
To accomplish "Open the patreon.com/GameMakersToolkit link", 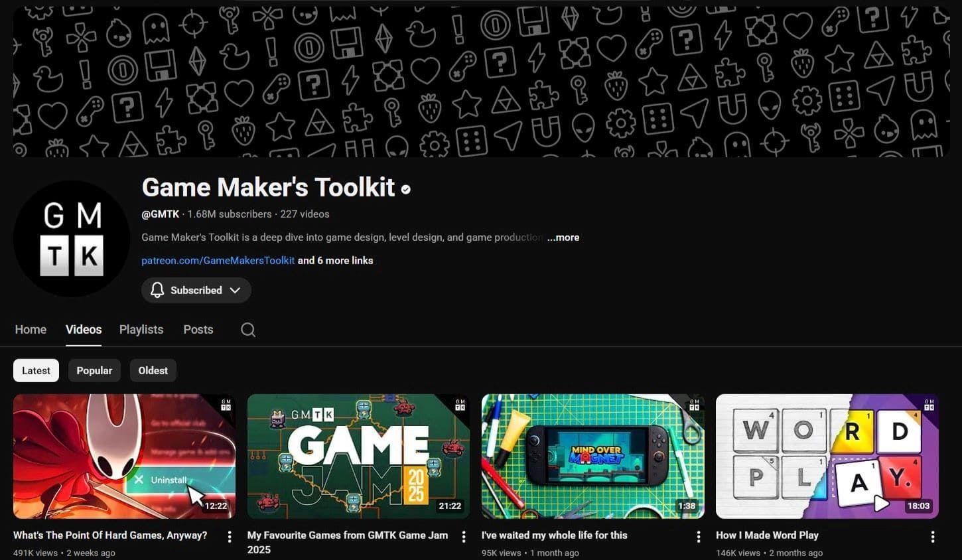I will click(x=218, y=260).
